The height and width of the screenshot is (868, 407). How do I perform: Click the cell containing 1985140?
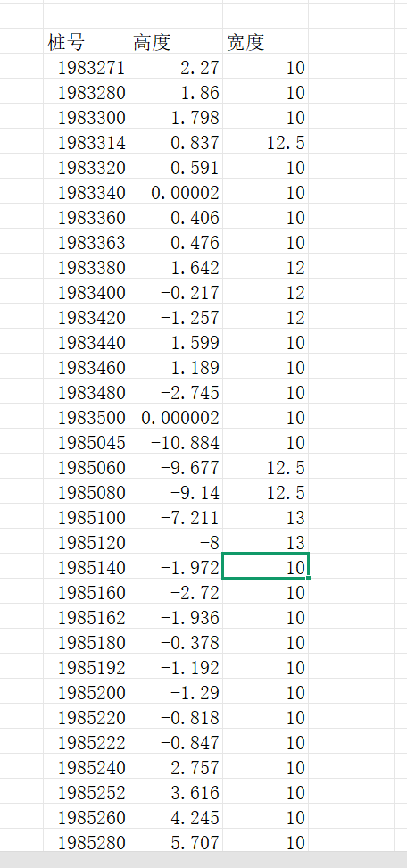tap(87, 567)
